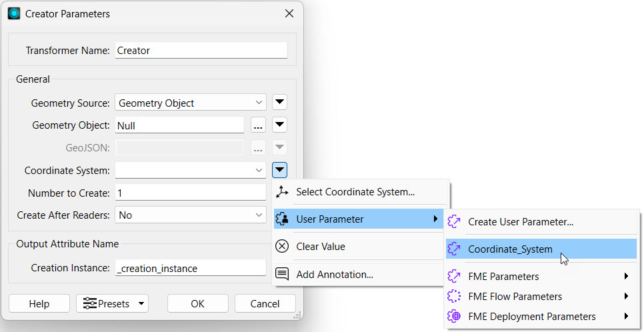644x332 pixels.
Task: Click the FME Deployment Parameters globe icon
Action: coord(455,317)
